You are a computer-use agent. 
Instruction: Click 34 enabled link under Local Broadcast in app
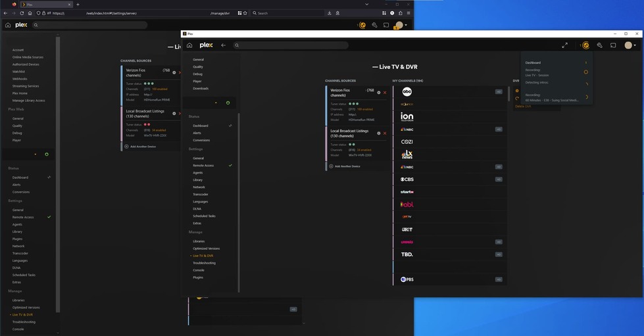click(364, 150)
